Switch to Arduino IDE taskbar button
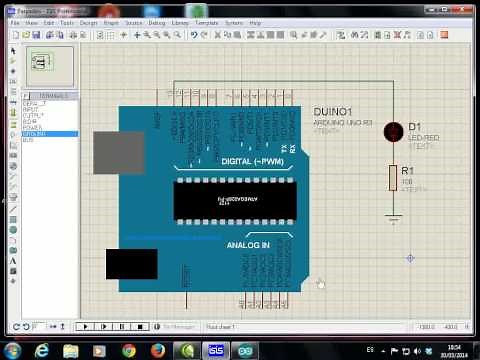Viewport: 480px width, 360px height. [x=245, y=351]
